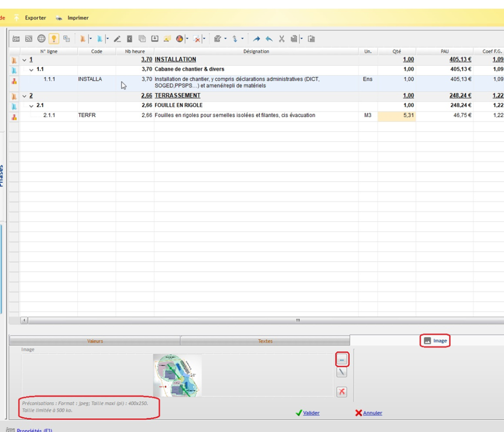Click the red X delete image button
This screenshot has height=432, width=504.
click(342, 392)
